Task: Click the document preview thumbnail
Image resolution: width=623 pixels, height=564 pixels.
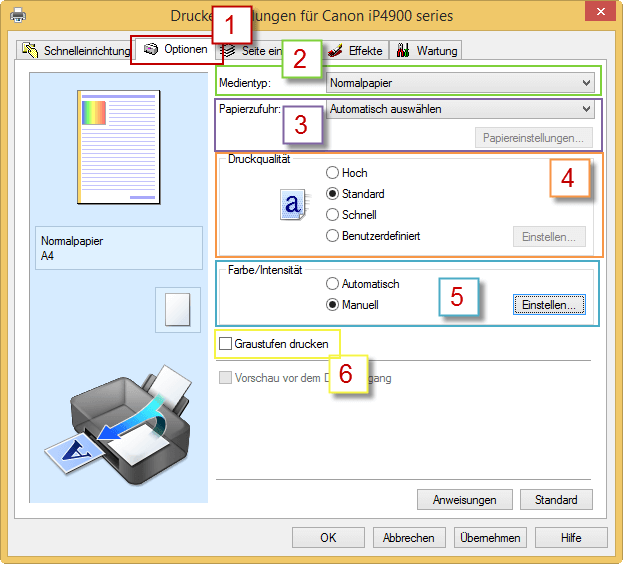Action: coord(118,147)
